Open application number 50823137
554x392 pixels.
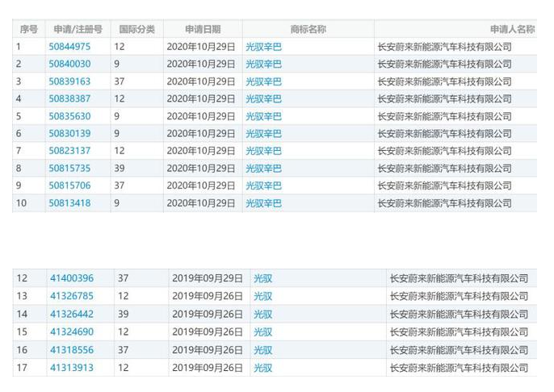tap(69, 151)
